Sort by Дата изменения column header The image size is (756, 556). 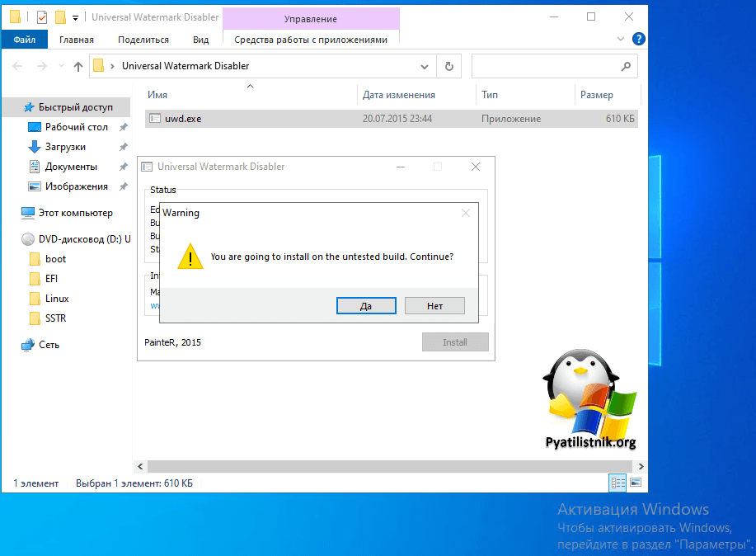399,95
